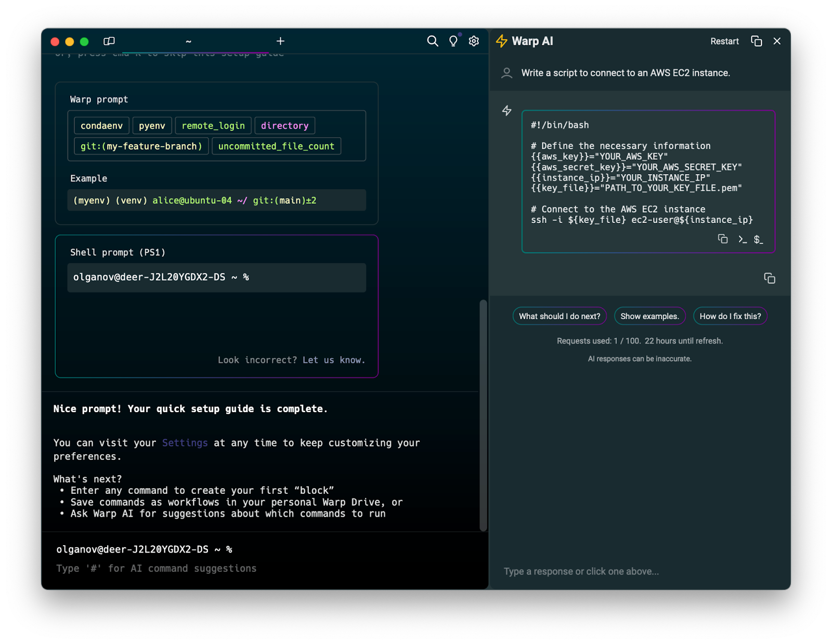Click the Warp AI response input field
Image resolution: width=832 pixels, height=644 pixels.
pos(640,571)
